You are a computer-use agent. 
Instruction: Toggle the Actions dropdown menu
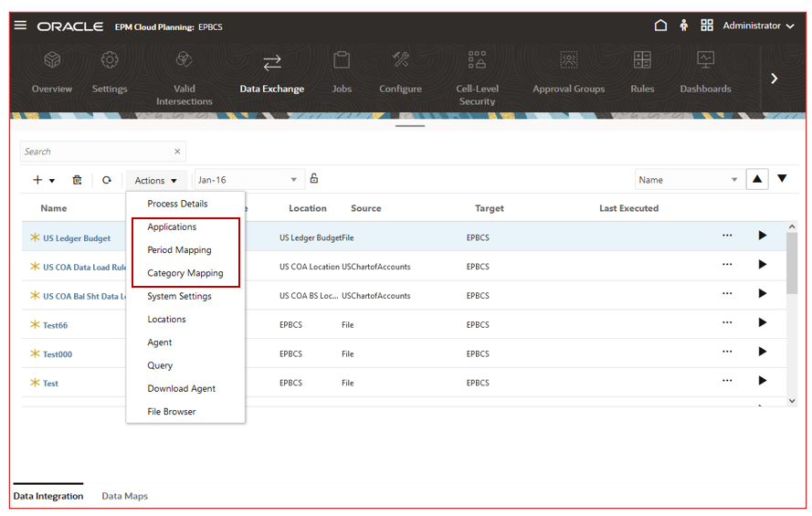(155, 180)
